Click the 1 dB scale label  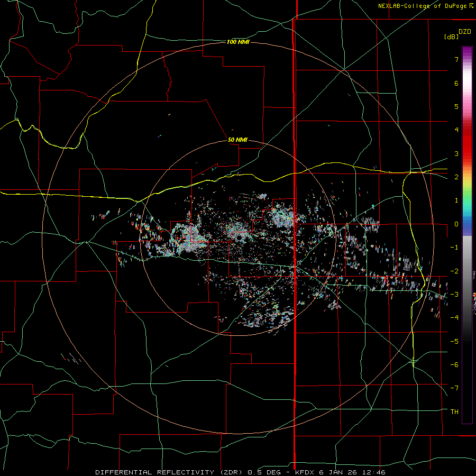(x=456, y=200)
